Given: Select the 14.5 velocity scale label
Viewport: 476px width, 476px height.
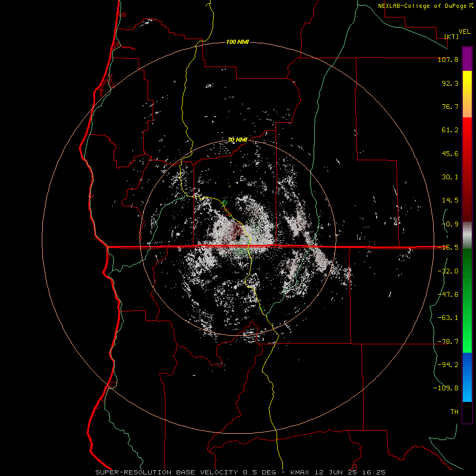Looking at the screenshot, I should (450, 200).
